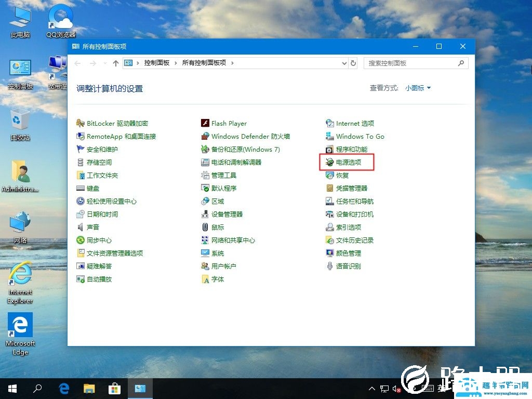
Task: Open the 电源选项 power icon
Action: click(330, 162)
